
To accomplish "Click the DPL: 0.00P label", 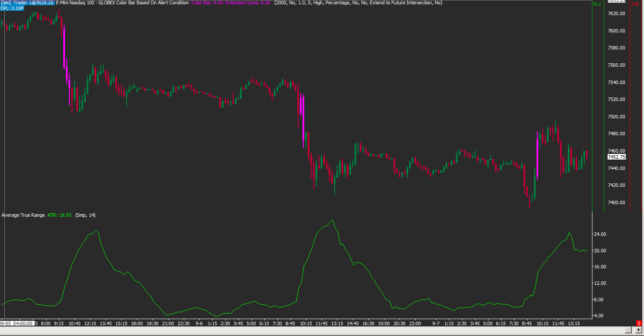I will (x=12, y=8).
